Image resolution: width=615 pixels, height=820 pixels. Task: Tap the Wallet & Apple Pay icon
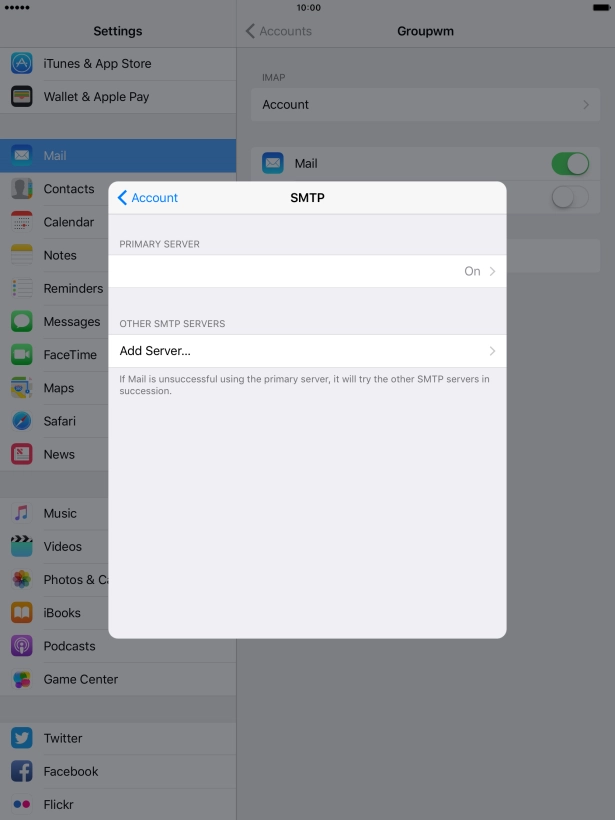22,97
